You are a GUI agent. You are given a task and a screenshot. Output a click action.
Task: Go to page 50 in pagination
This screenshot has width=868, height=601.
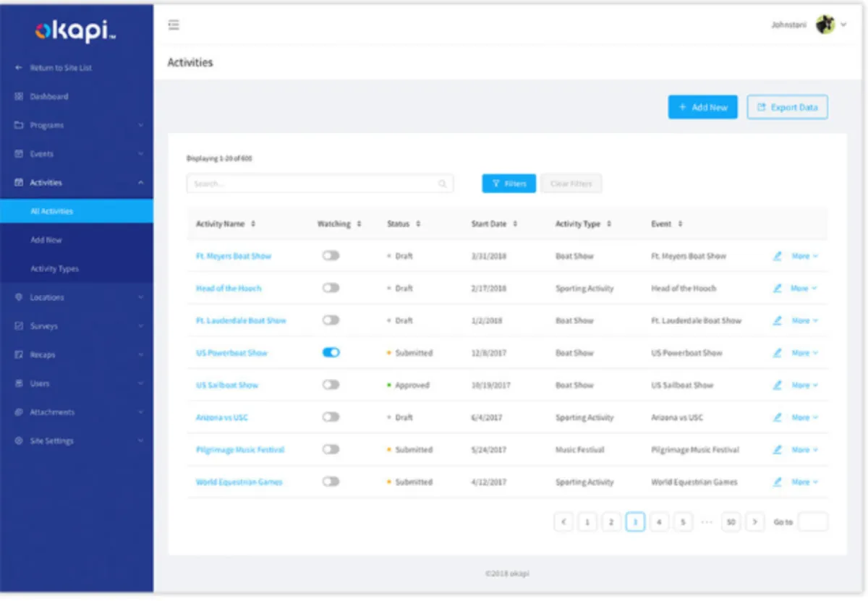(731, 521)
